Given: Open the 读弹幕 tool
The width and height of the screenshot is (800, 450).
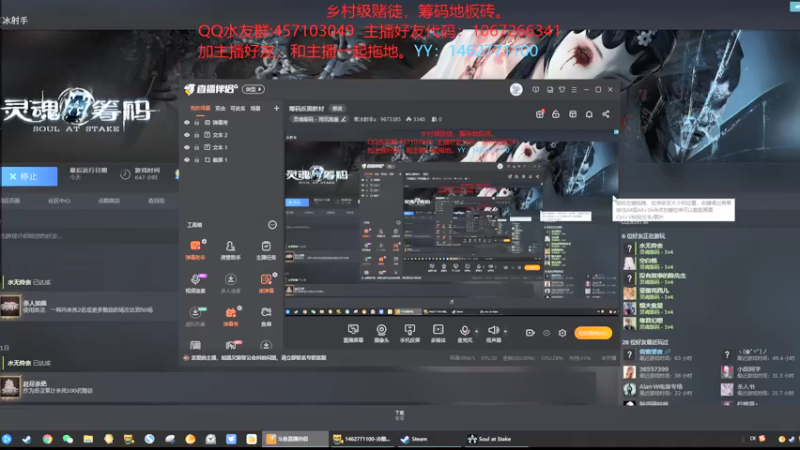Looking at the screenshot, I should point(266,283).
